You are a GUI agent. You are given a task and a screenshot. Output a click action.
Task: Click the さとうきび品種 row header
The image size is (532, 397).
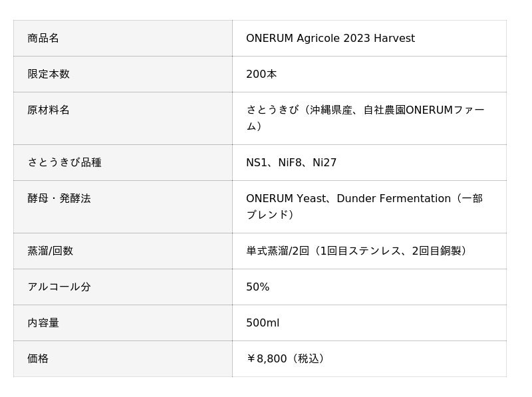(x=65, y=163)
